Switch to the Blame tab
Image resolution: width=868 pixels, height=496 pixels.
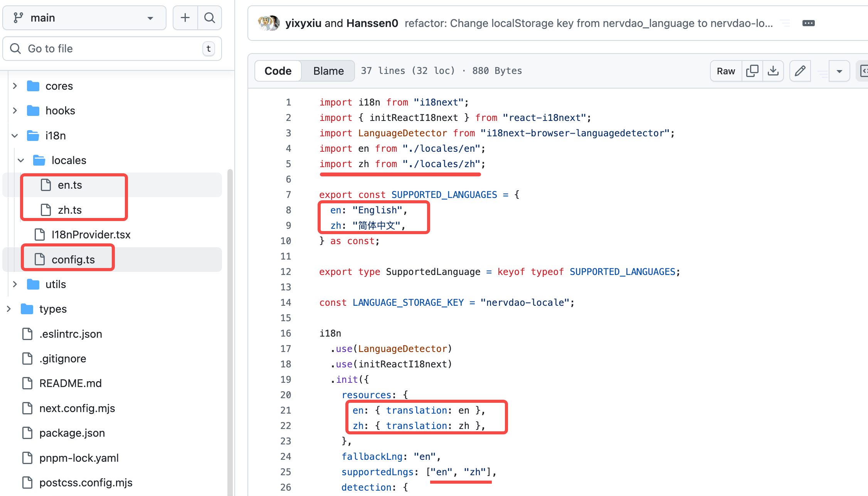[328, 71]
